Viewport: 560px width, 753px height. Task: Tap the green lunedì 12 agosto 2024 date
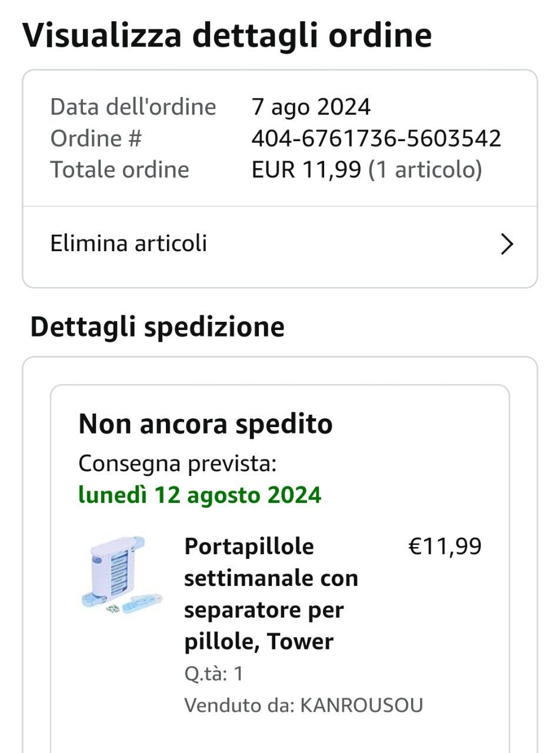coord(199,495)
